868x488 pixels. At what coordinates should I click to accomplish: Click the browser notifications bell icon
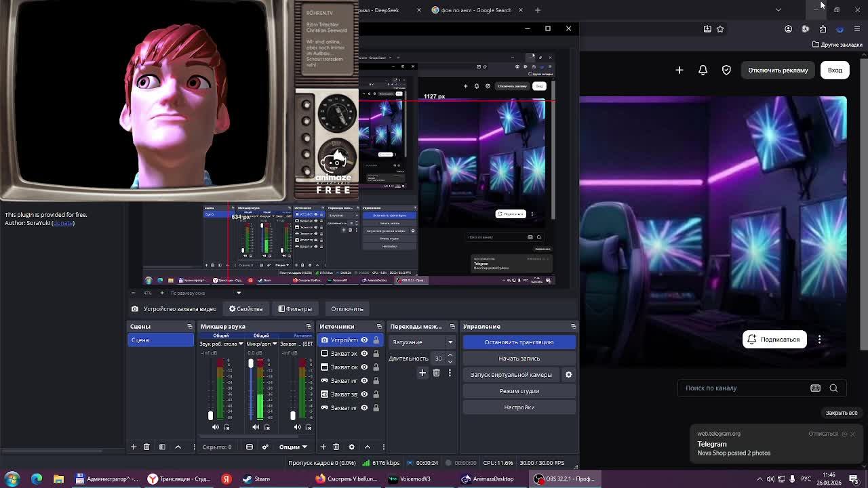(703, 70)
